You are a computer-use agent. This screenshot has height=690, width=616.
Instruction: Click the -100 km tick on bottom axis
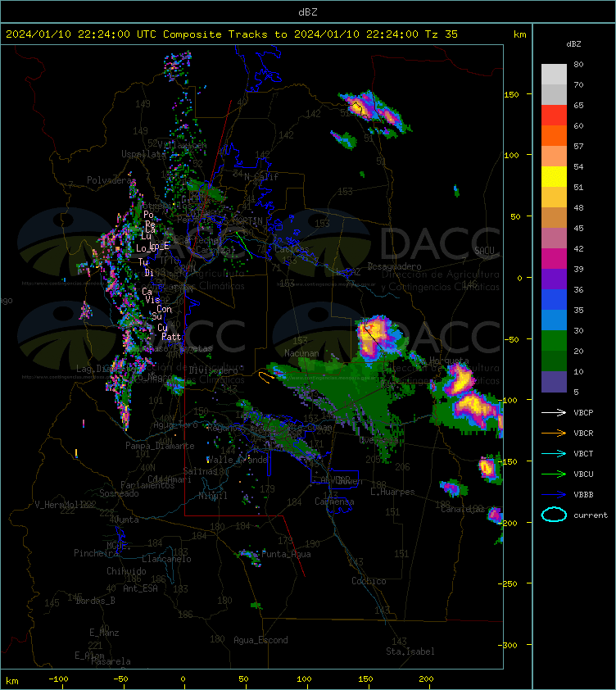pos(58,679)
